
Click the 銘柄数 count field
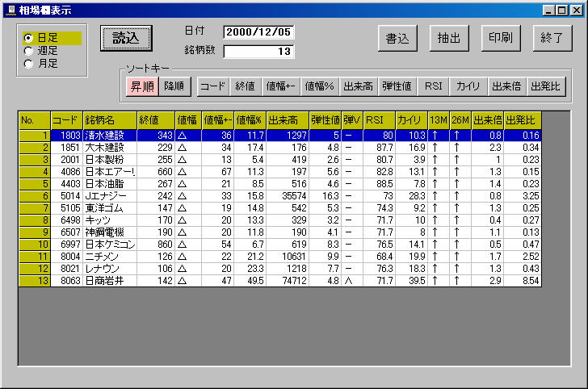(x=258, y=52)
